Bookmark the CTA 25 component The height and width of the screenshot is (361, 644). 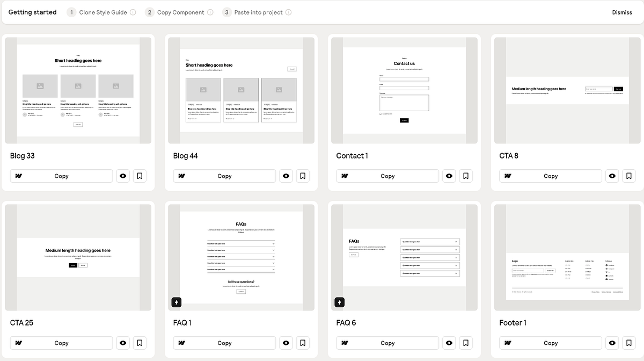(x=140, y=343)
